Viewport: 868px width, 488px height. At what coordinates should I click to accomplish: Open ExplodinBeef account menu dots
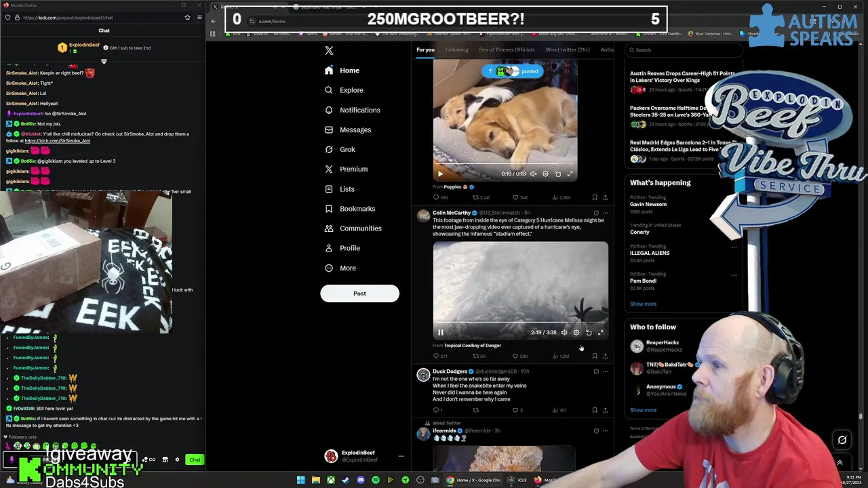(x=400, y=456)
